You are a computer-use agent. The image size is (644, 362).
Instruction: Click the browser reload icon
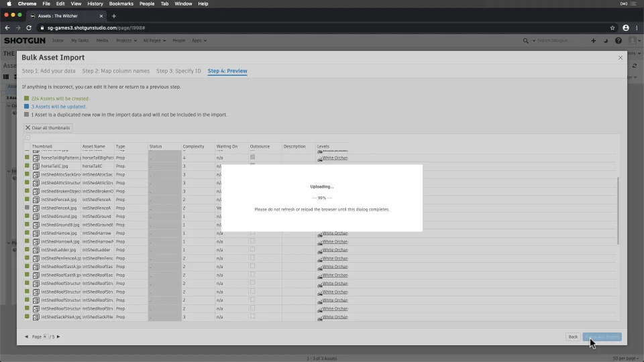point(29,28)
